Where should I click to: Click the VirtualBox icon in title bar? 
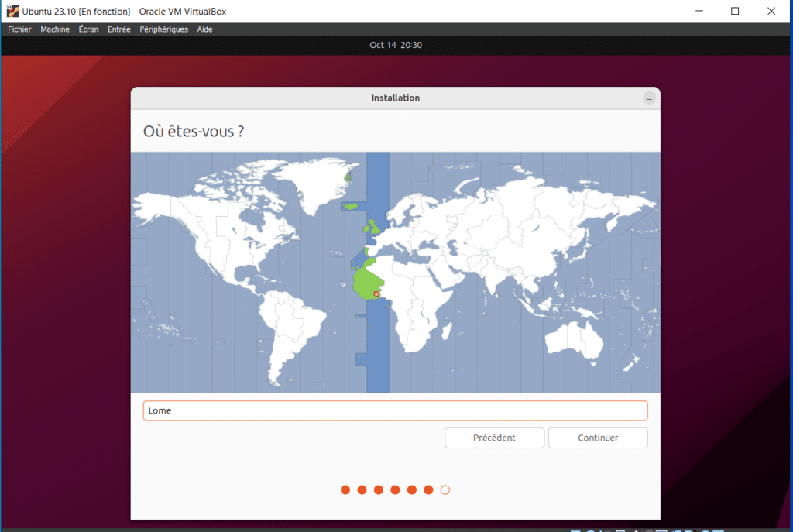12,11
